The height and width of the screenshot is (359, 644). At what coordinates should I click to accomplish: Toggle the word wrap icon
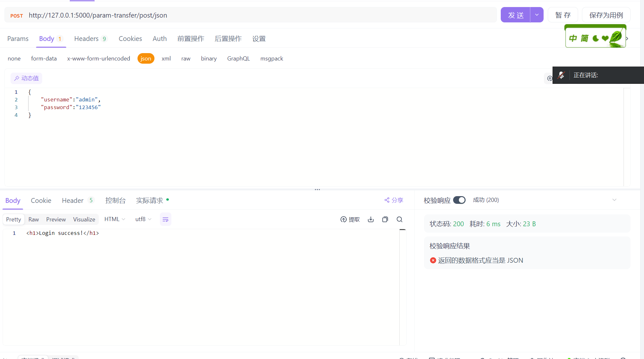(165, 219)
